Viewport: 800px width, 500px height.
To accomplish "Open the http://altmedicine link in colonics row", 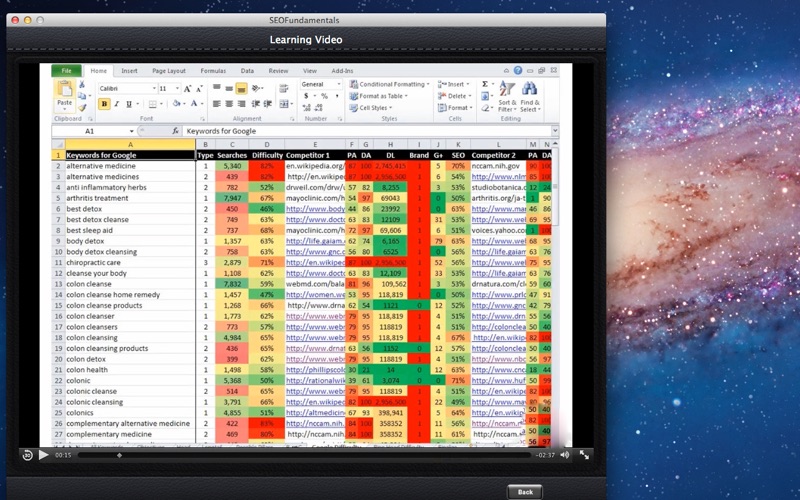I will [x=315, y=413].
